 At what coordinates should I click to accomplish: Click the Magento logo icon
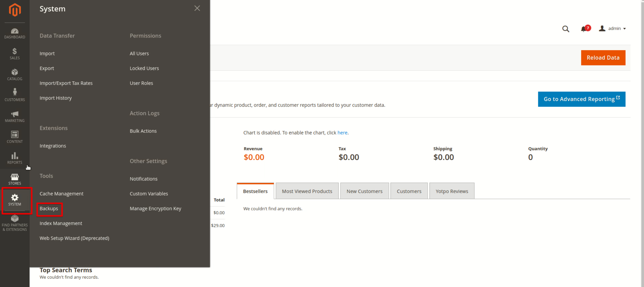coord(15,10)
